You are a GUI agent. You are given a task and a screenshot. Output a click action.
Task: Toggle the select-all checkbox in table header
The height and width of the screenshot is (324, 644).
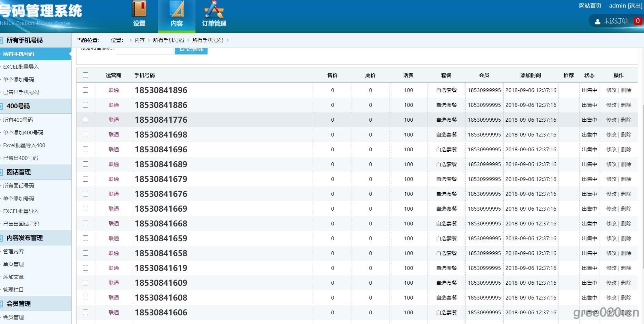click(x=85, y=75)
